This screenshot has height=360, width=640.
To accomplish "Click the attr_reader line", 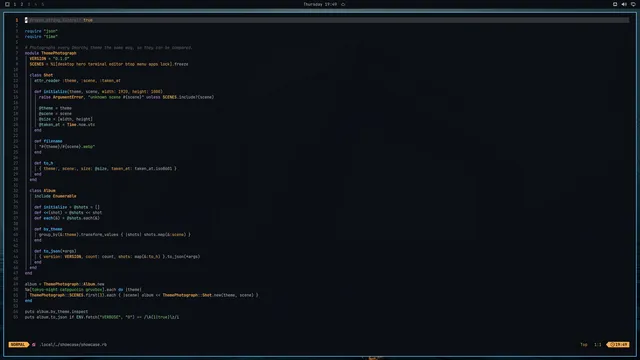I will pos(78,80).
